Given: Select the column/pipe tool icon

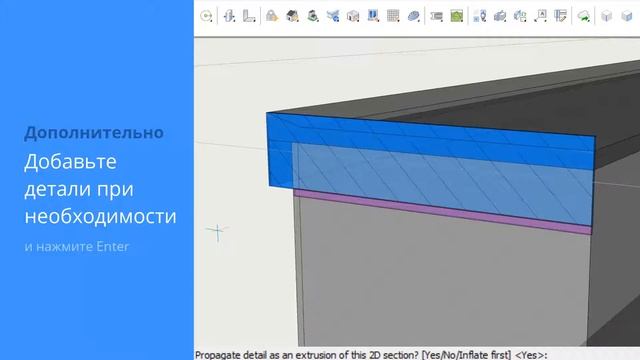Looking at the screenshot, I should pos(230,16).
